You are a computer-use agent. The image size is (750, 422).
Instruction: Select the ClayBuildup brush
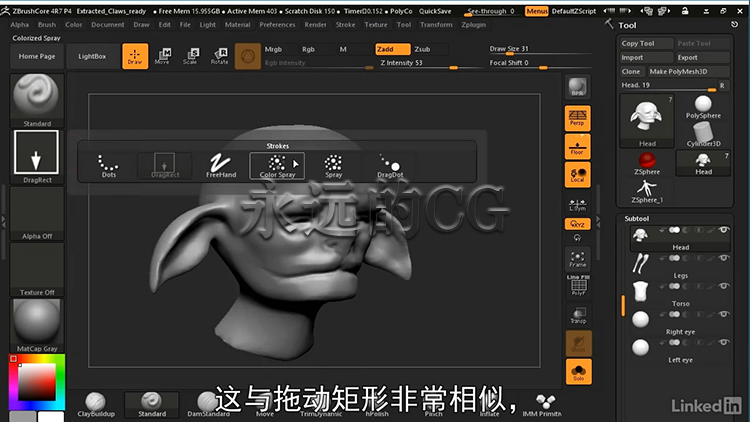point(96,405)
